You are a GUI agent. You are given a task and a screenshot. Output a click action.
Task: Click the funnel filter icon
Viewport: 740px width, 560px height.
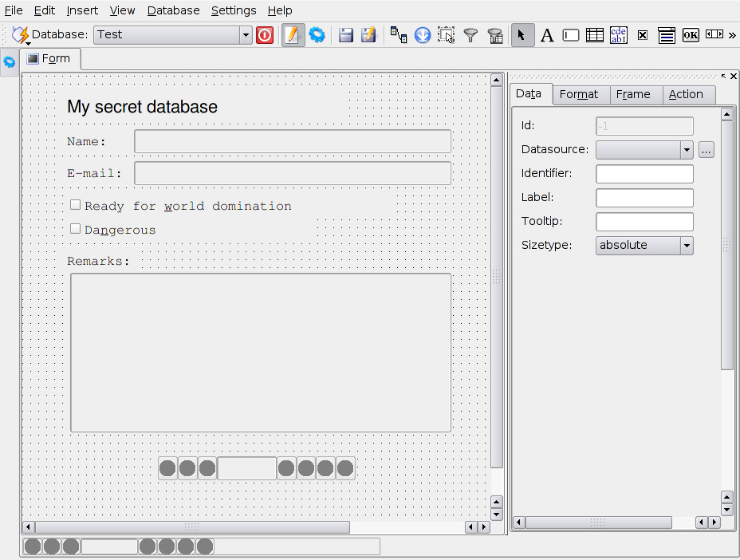[470, 35]
